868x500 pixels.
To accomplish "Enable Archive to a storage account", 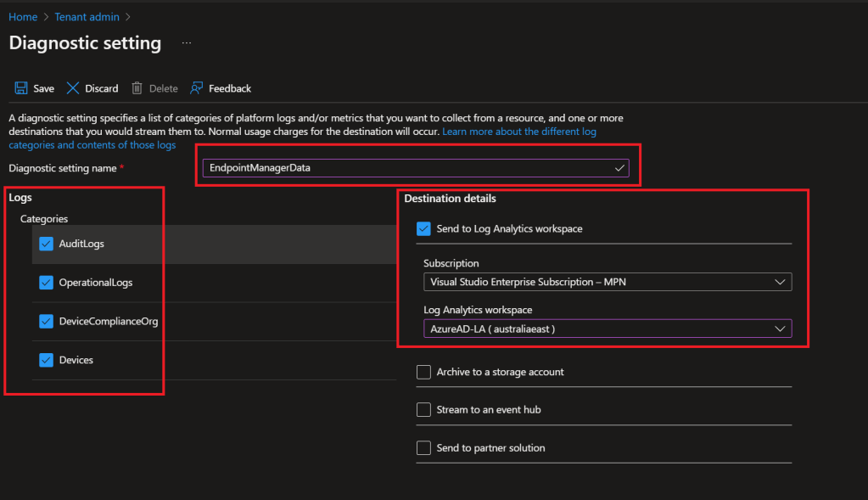I will (423, 372).
